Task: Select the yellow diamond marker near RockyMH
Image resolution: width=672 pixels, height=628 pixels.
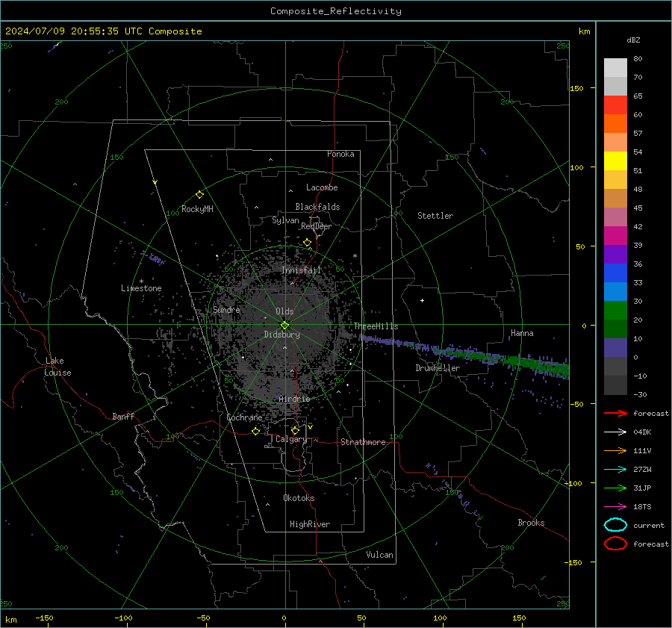Action: 199,195
